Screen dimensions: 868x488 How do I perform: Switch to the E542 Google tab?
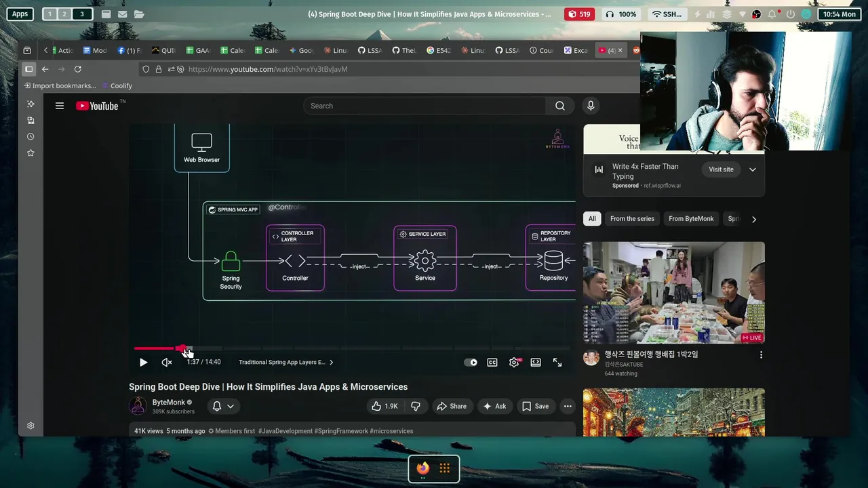[439, 50]
